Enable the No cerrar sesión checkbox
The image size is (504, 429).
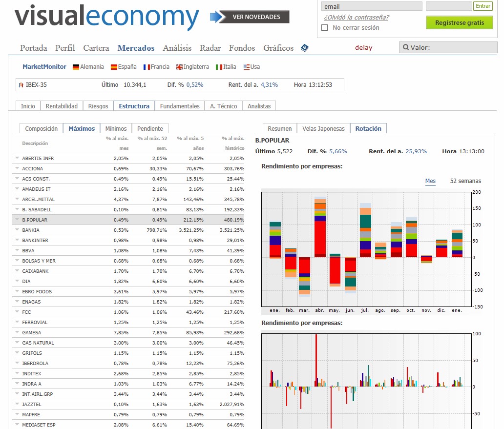324,28
